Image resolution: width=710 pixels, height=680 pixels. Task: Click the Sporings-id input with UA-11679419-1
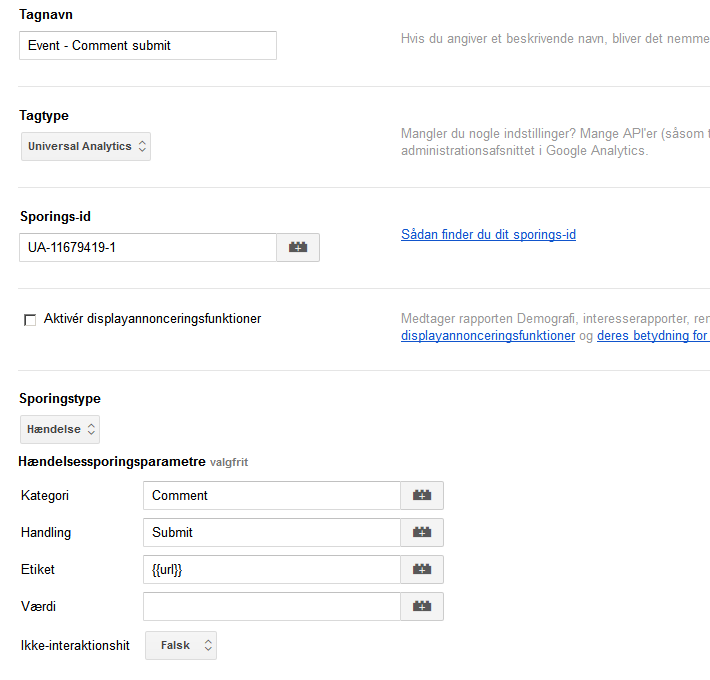pos(147,247)
